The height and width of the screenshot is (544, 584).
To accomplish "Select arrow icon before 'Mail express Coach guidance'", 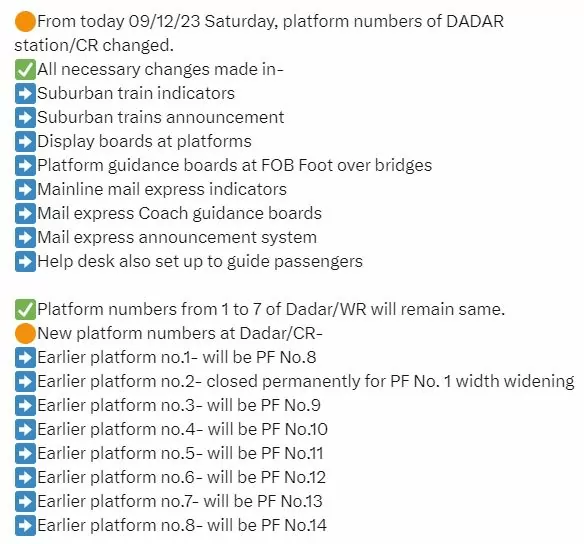I will coord(25,214).
